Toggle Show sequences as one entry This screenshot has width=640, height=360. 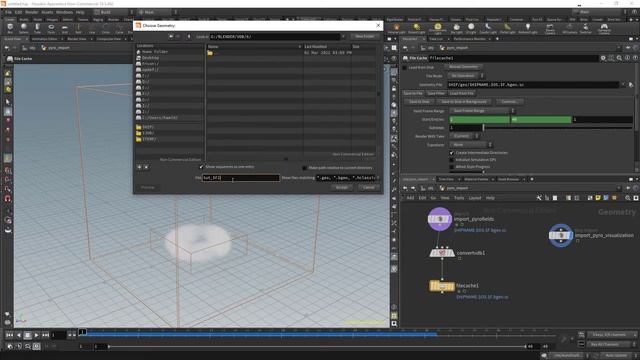(201, 167)
